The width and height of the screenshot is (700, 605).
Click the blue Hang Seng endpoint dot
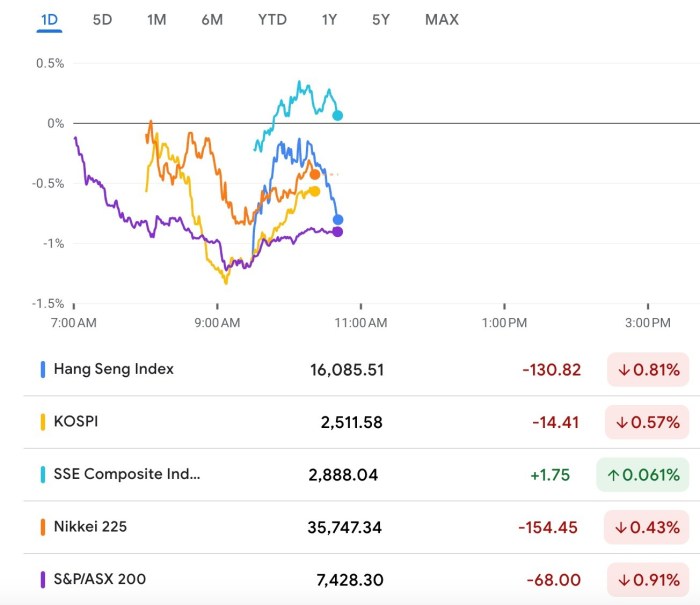(x=338, y=220)
